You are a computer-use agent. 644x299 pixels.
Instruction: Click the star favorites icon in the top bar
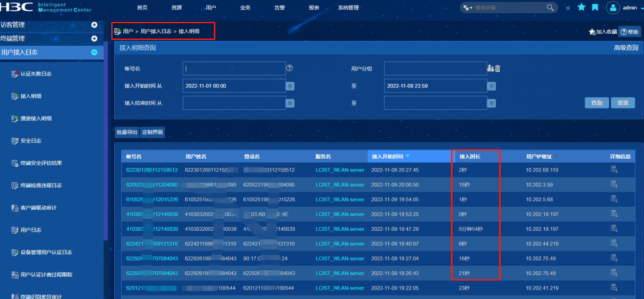[x=582, y=7]
